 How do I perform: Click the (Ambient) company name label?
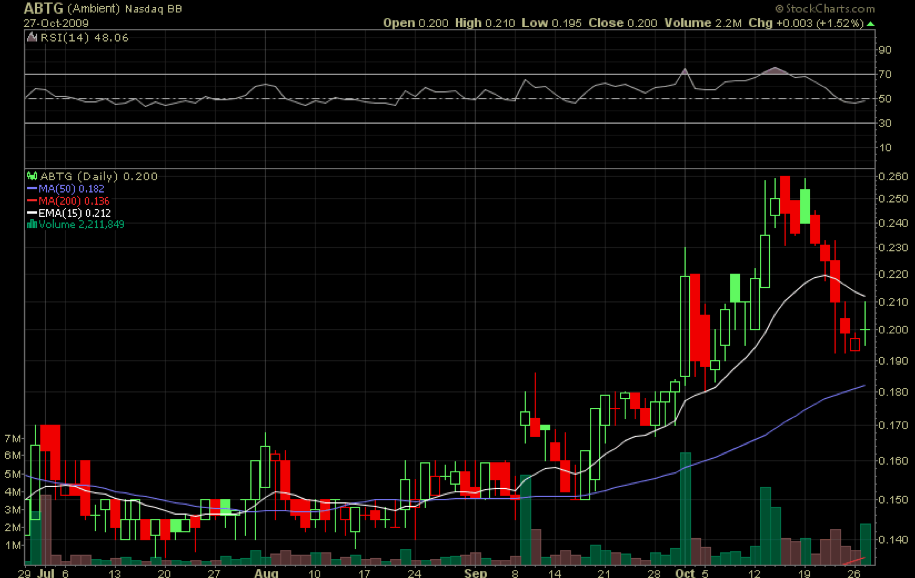(x=93, y=9)
